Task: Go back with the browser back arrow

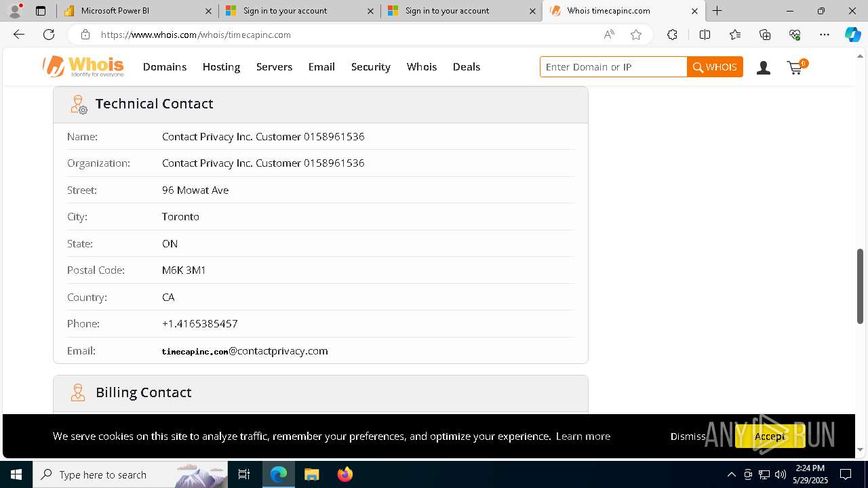Action: [19, 35]
